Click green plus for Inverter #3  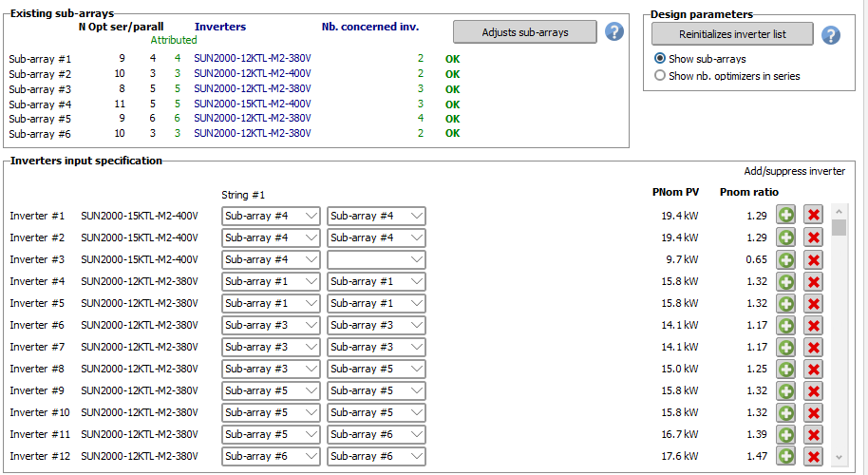(x=785, y=259)
